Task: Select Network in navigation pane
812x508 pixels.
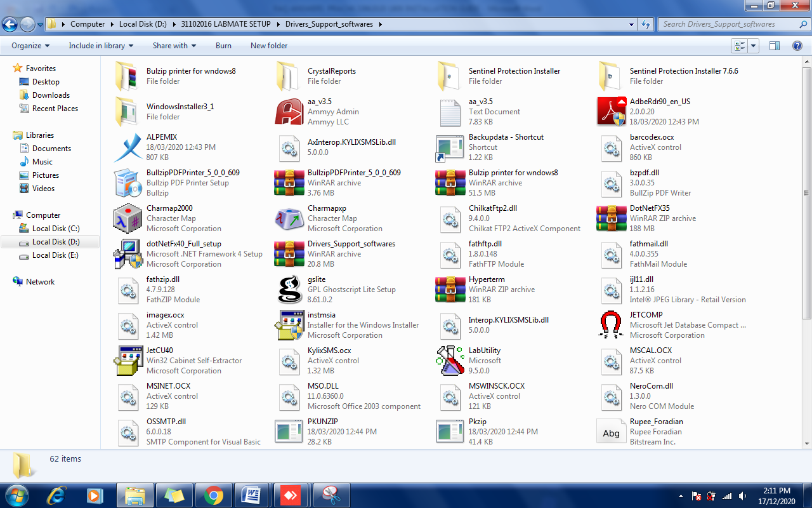Action: [x=40, y=282]
